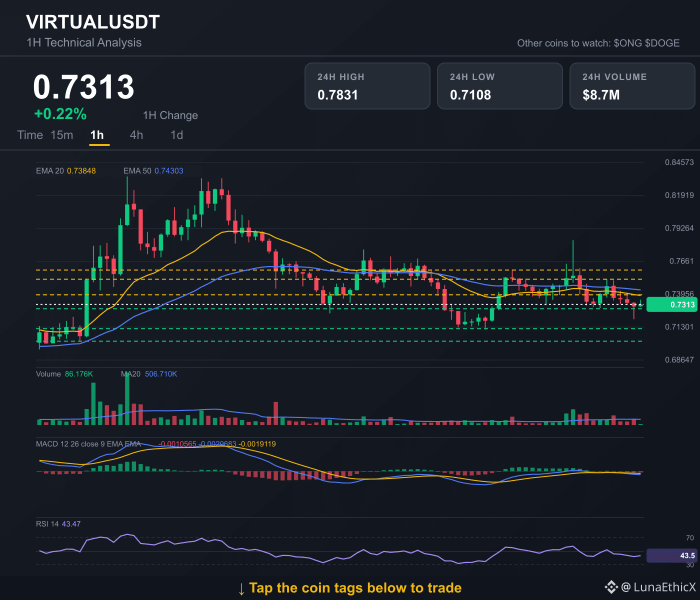Click the +0.22% change value
Screen dimensions: 700x600
pos(60,114)
